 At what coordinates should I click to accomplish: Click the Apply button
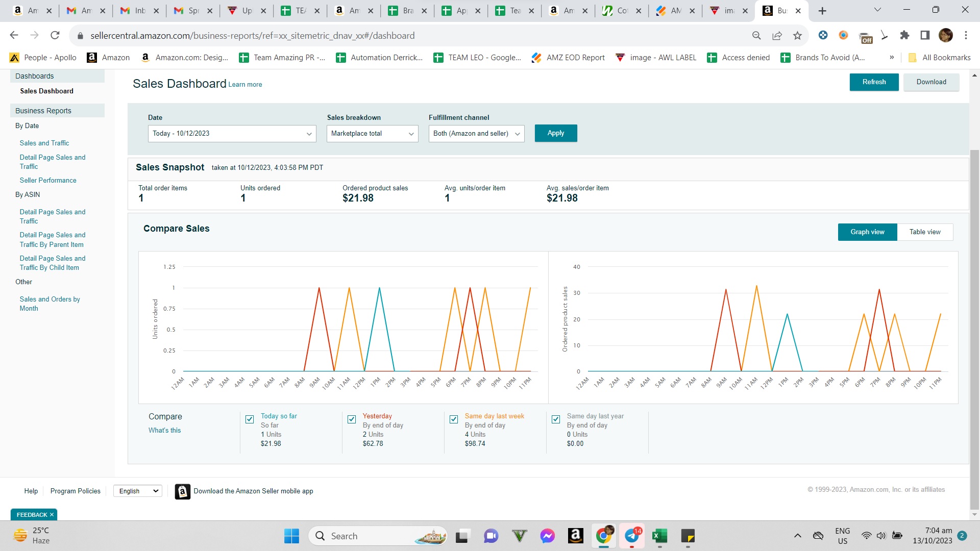click(556, 133)
